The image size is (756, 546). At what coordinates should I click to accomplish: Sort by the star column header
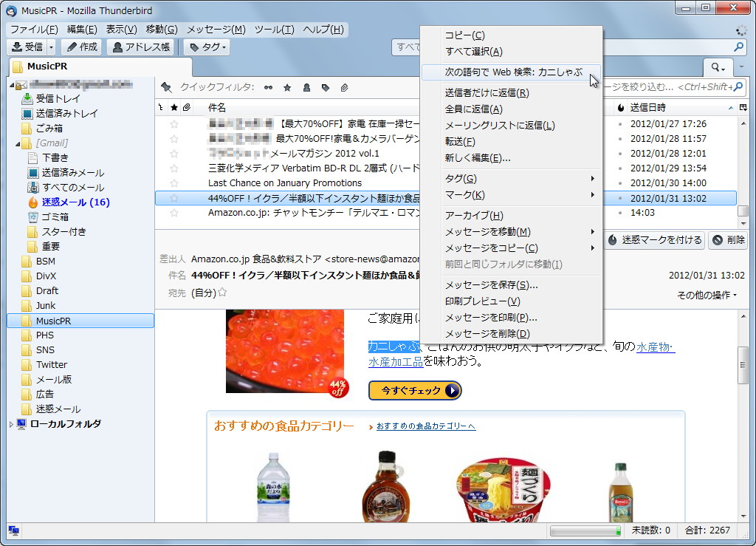174,107
